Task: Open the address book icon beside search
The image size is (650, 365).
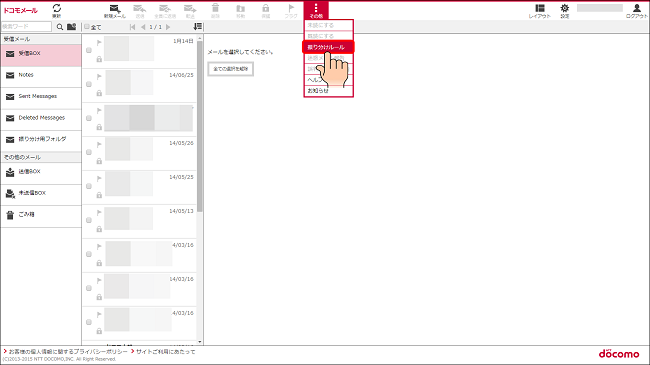Action: [x=71, y=27]
